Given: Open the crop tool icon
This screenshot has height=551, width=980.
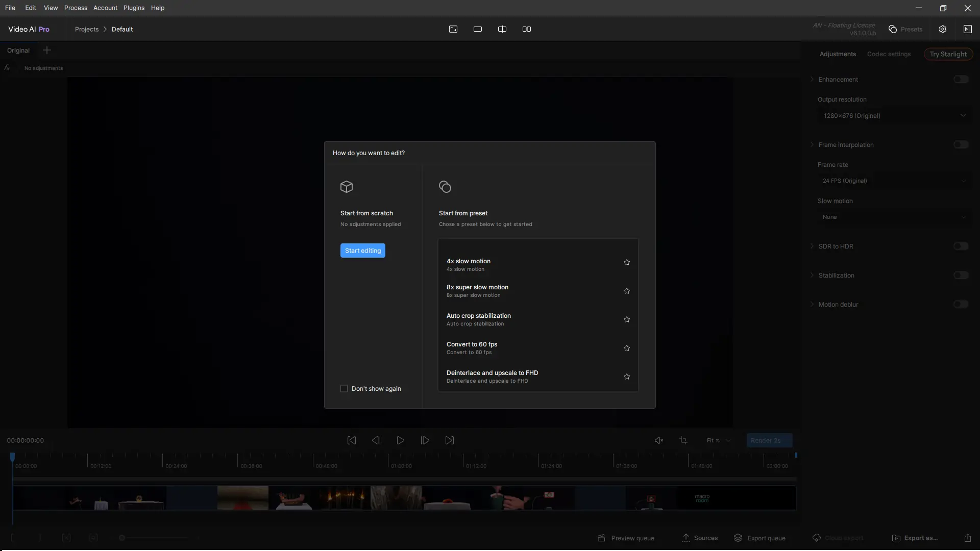Looking at the screenshot, I should pos(683,440).
